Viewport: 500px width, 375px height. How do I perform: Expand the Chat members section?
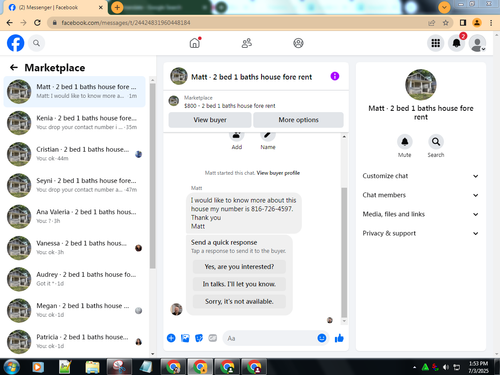[x=421, y=195]
